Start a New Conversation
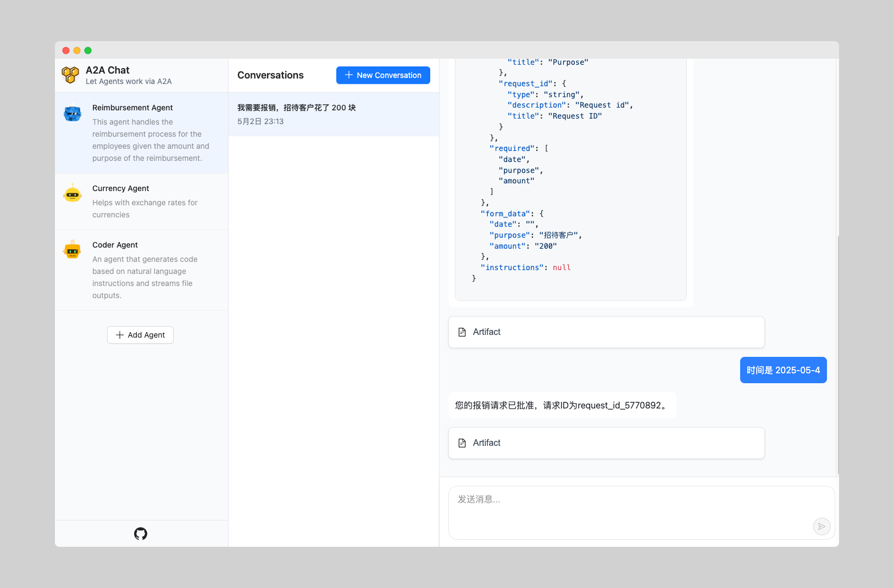This screenshot has width=894, height=588. coord(383,75)
